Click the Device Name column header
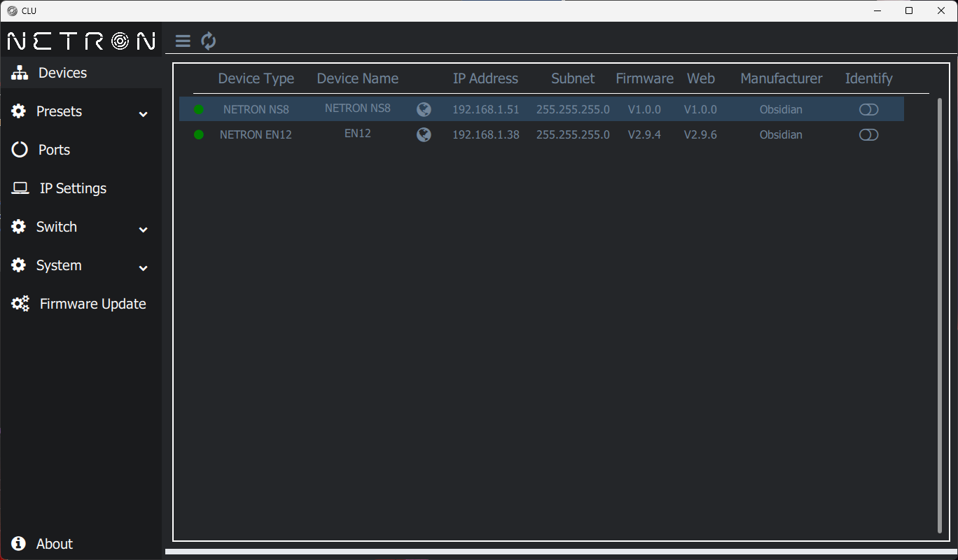 (x=358, y=78)
